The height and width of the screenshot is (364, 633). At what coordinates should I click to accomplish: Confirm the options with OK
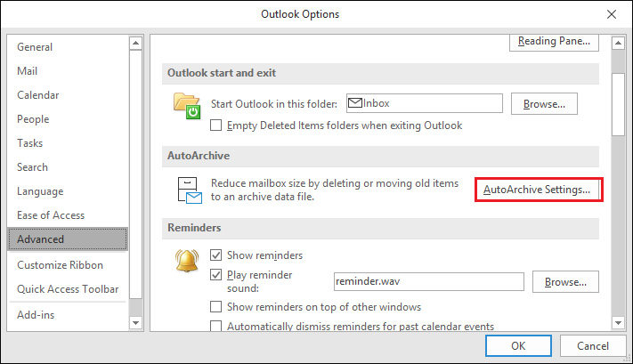[x=518, y=345]
